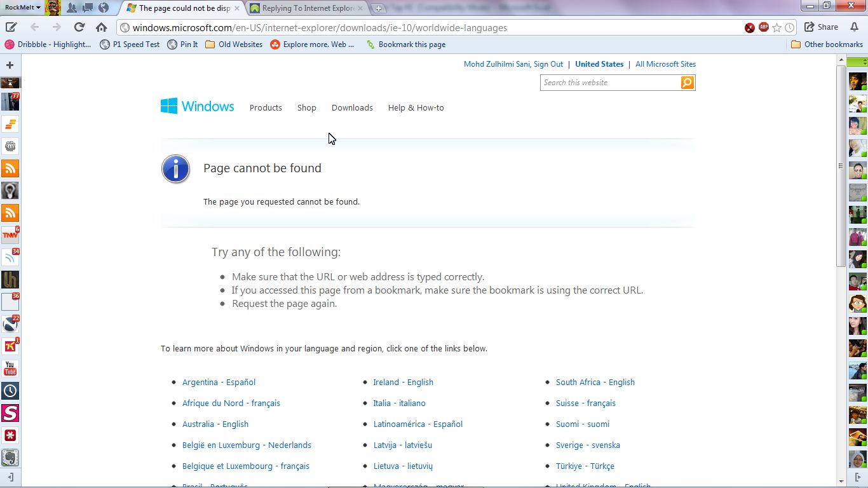Open the All Microsoft Sites link
Viewport: 868px width, 488px height.
[665, 64]
